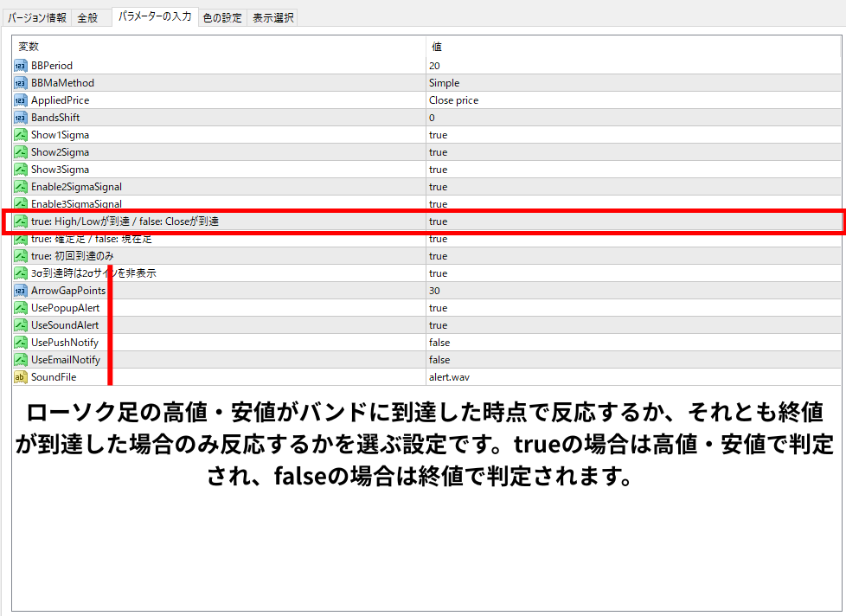This screenshot has width=846, height=616.
Task: Open the AppliedPrice Close price dropdown
Action: (453, 100)
